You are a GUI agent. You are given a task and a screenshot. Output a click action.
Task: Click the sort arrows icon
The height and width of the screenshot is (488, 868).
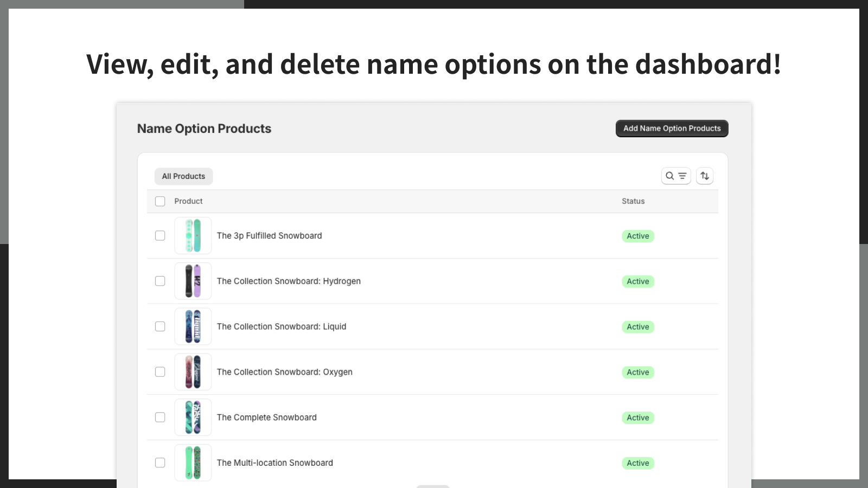(704, 176)
